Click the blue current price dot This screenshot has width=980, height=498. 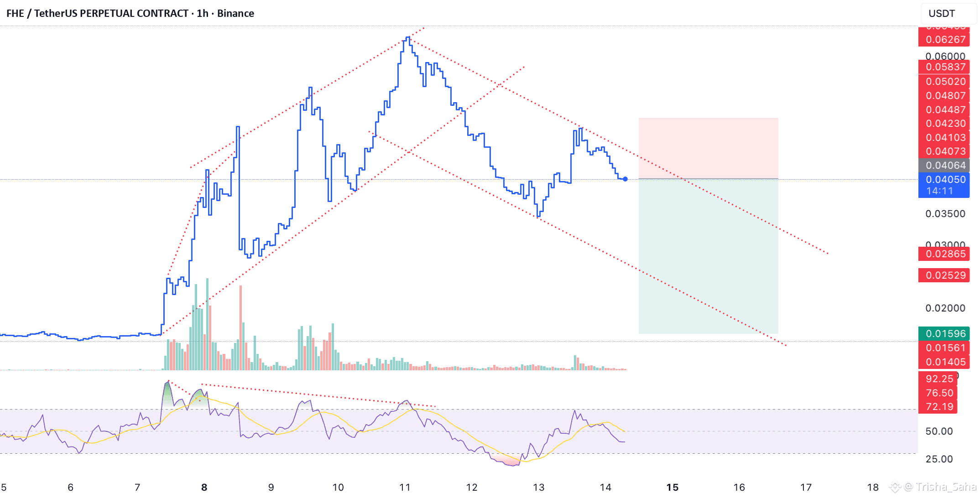(625, 179)
